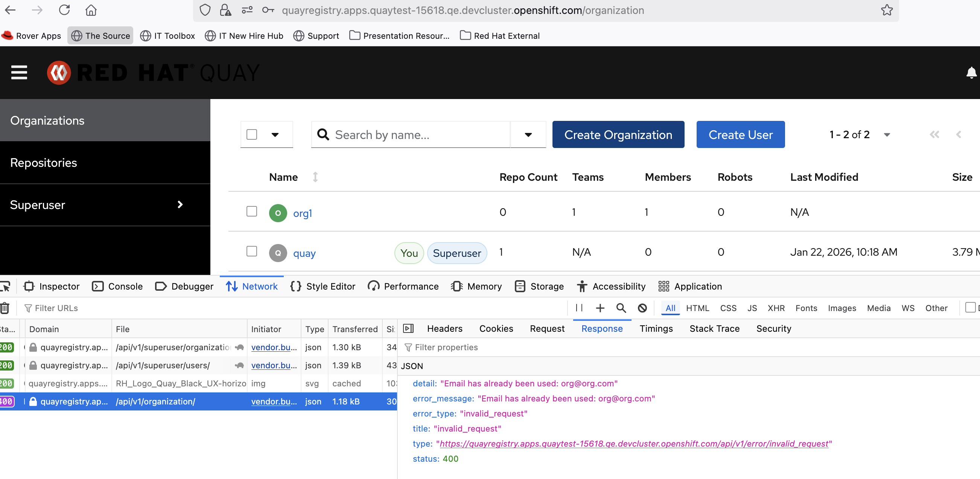Check the quay row checkbox

coord(251,251)
